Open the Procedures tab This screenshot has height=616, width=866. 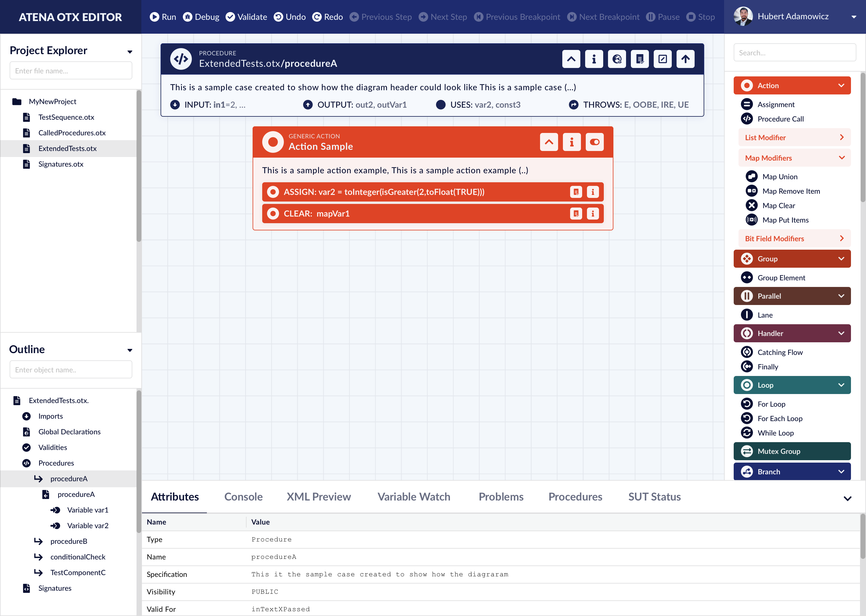pos(575,497)
